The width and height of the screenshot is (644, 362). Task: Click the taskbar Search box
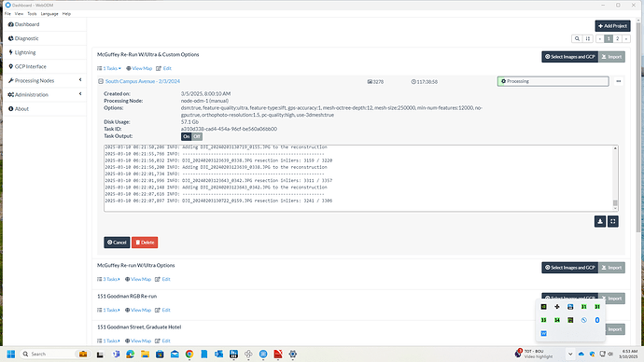coord(56,354)
